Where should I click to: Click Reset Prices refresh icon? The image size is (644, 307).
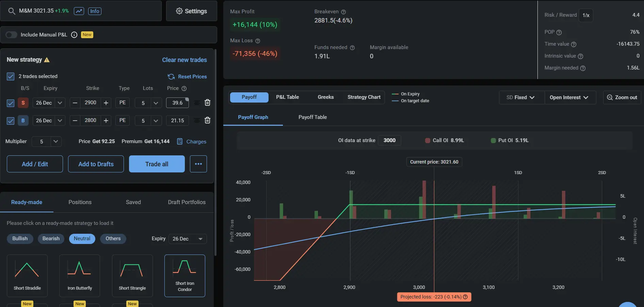pos(171,77)
